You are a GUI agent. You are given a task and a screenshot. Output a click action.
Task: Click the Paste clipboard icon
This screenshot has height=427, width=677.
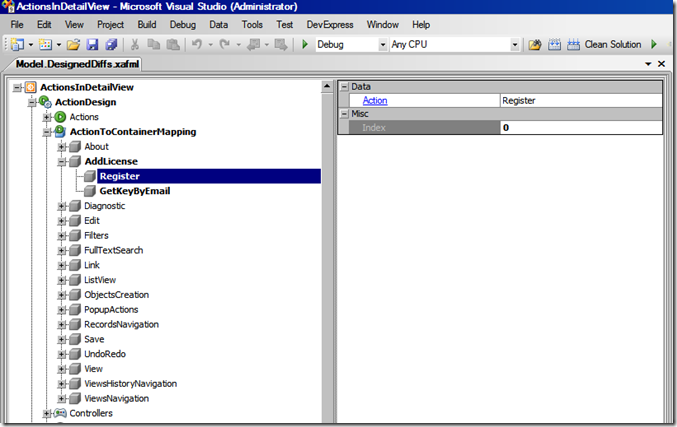click(x=173, y=44)
